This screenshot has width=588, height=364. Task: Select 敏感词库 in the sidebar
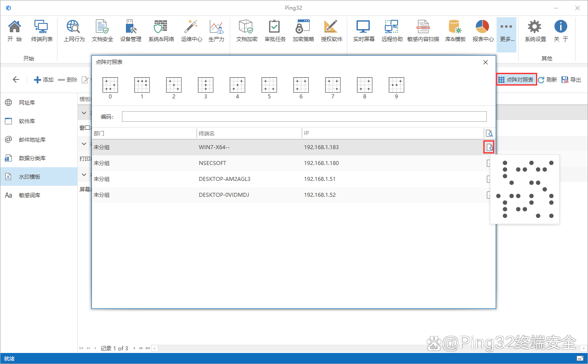point(39,195)
